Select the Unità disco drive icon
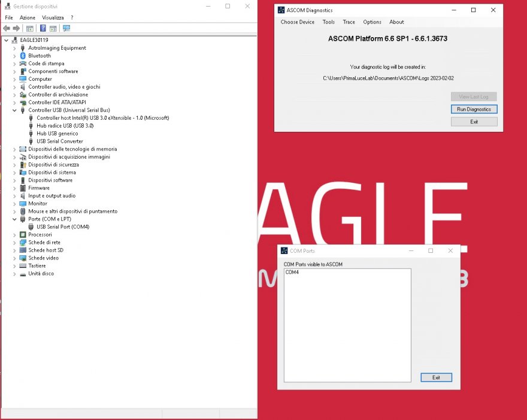 23,274
